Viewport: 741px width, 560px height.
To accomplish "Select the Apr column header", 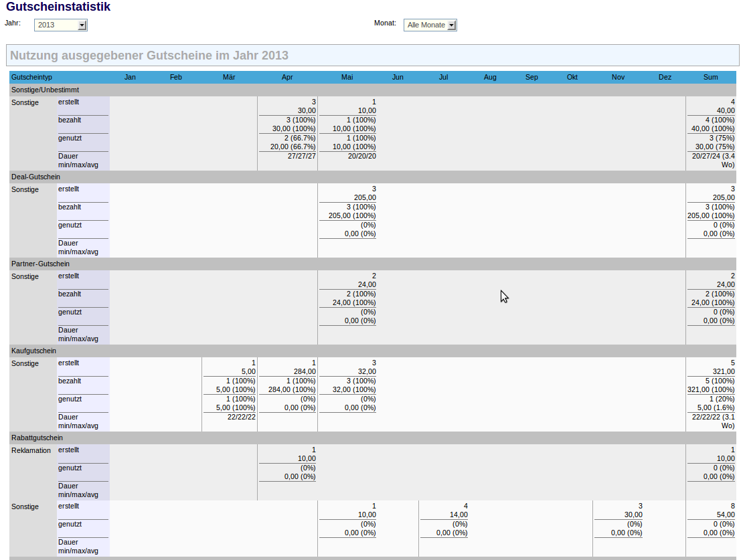I will point(287,78).
